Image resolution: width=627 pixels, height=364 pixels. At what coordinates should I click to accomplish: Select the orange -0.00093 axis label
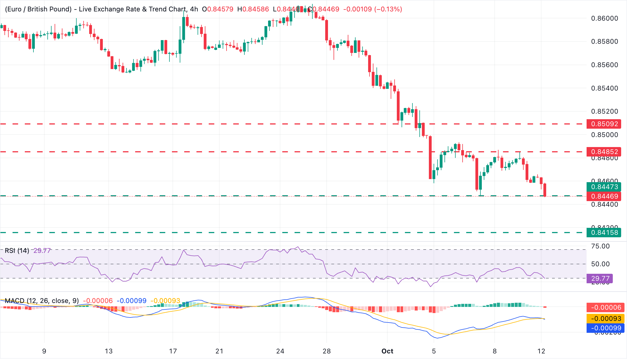(x=606, y=319)
